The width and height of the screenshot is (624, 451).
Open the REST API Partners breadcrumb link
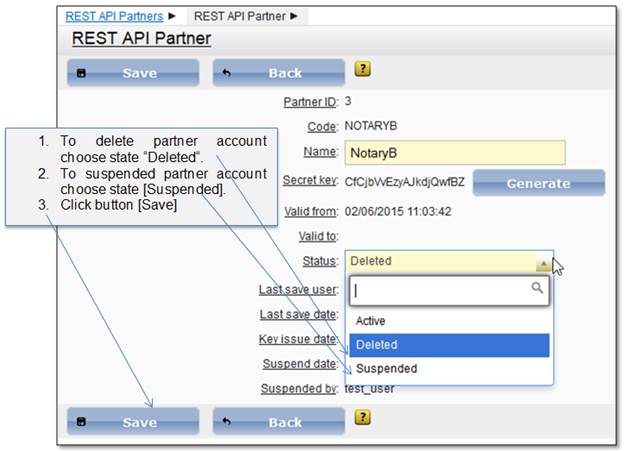click(113, 17)
